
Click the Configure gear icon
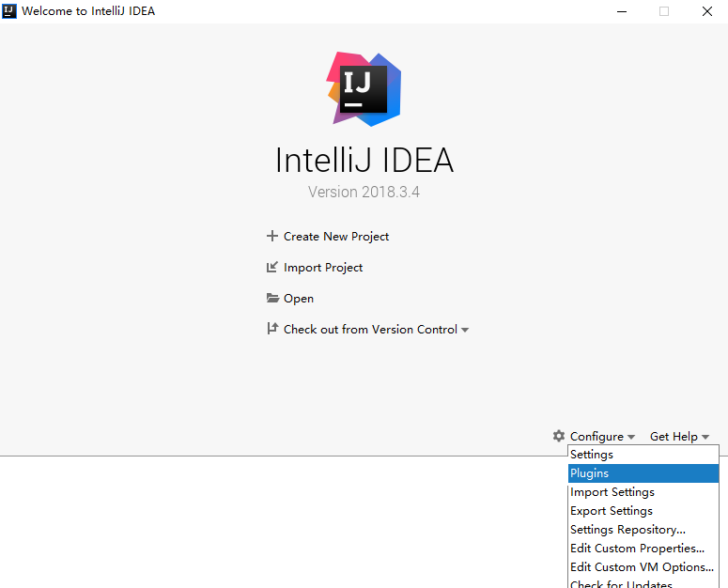click(x=559, y=436)
